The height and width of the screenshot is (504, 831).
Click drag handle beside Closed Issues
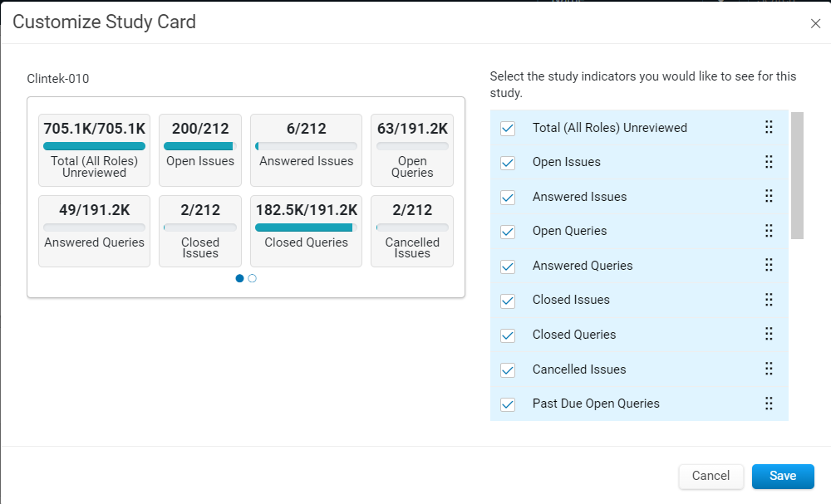pos(769,300)
